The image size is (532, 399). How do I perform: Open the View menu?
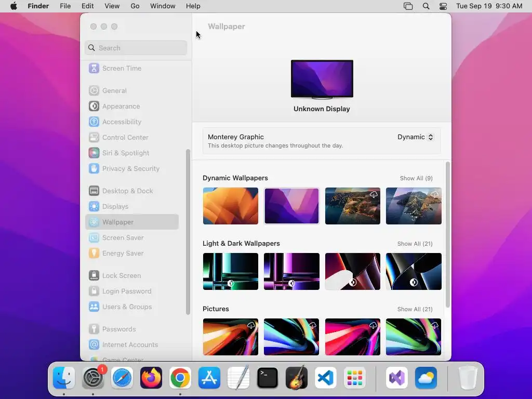point(112,6)
